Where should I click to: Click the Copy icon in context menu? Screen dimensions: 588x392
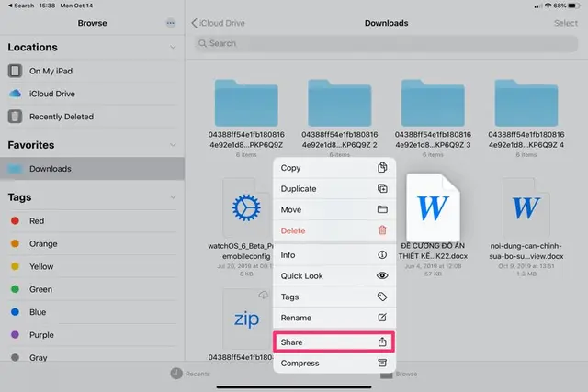coord(382,167)
